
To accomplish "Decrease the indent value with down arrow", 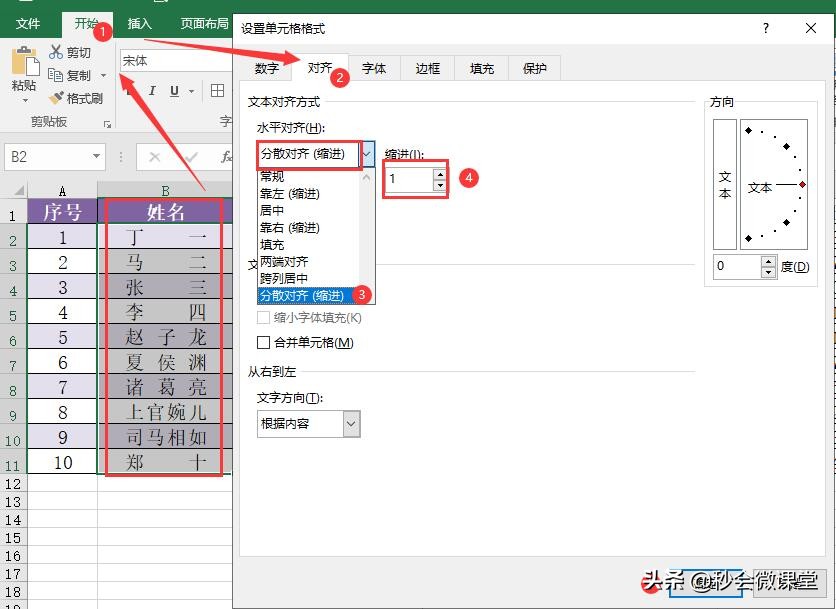I will (x=439, y=185).
